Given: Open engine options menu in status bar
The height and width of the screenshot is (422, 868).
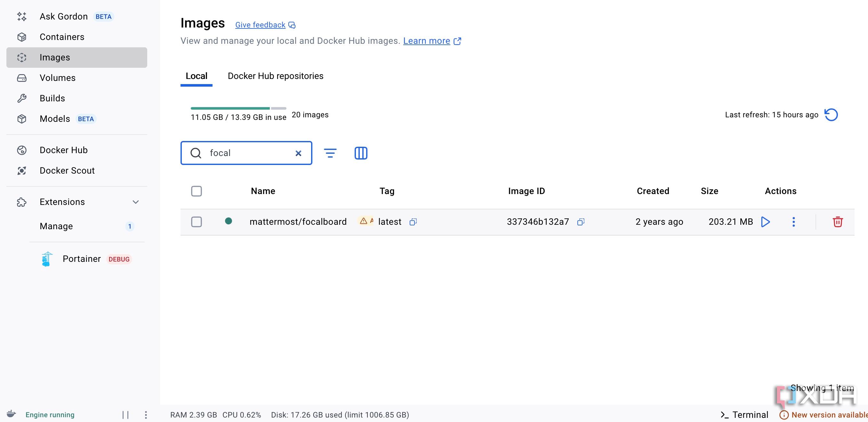Looking at the screenshot, I should (146, 415).
